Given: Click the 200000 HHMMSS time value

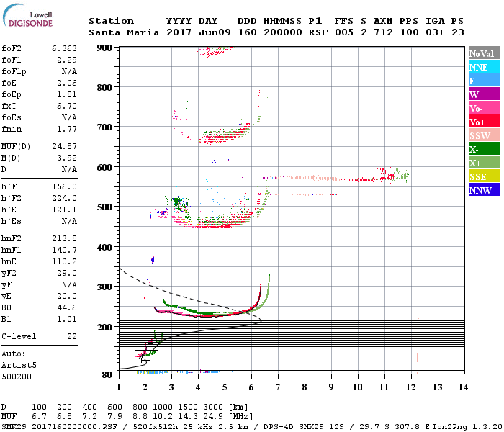Looking at the screenshot, I should 283,33.
